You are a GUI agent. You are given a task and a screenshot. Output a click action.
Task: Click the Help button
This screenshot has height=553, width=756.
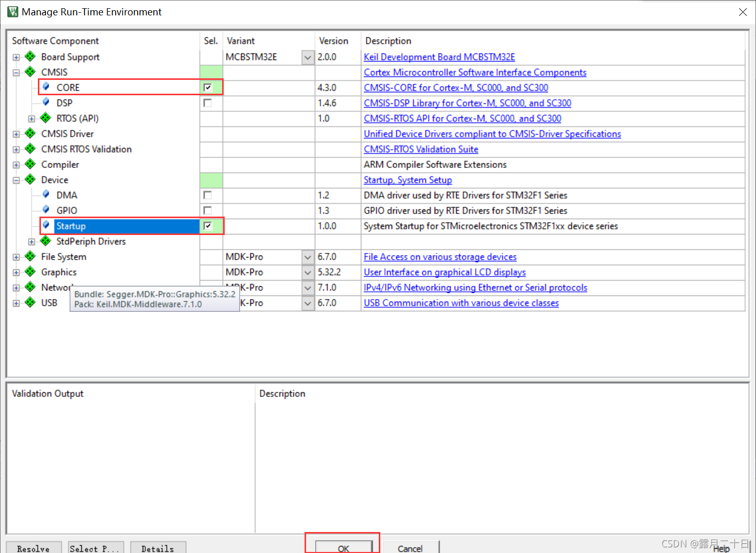(722, 548)
